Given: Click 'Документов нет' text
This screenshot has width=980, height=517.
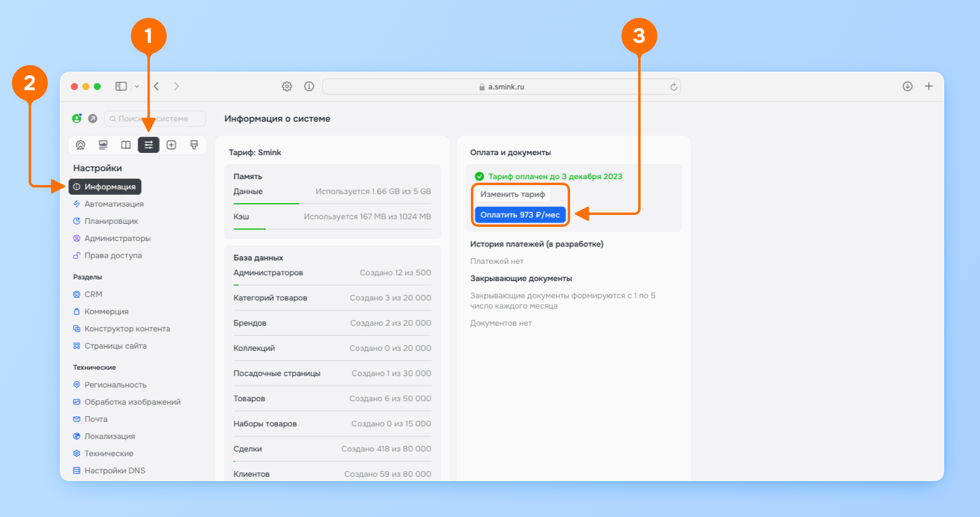Looking at the screenshot, I should (501, 324).
